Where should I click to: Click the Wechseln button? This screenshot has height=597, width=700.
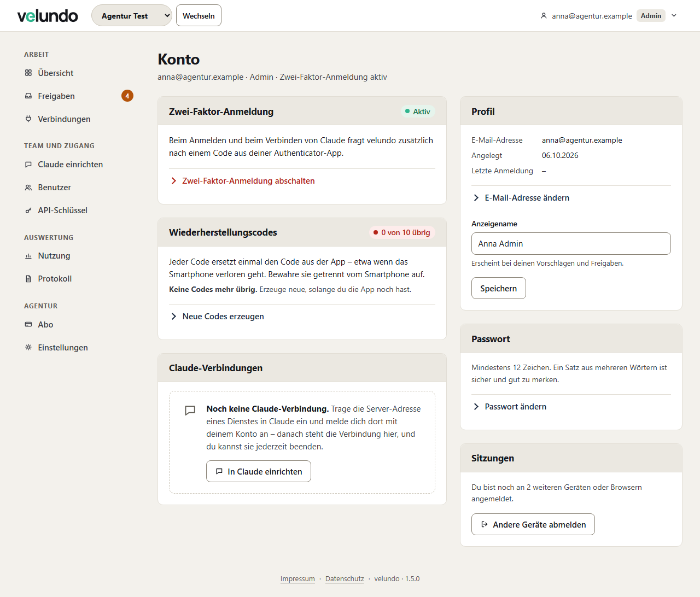[x=199, y=15]
